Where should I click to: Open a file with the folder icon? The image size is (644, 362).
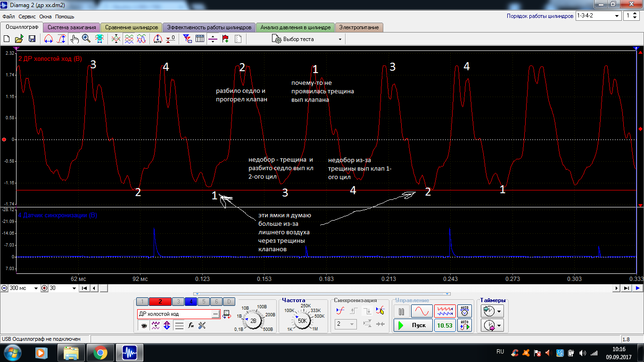click(19, 39)
